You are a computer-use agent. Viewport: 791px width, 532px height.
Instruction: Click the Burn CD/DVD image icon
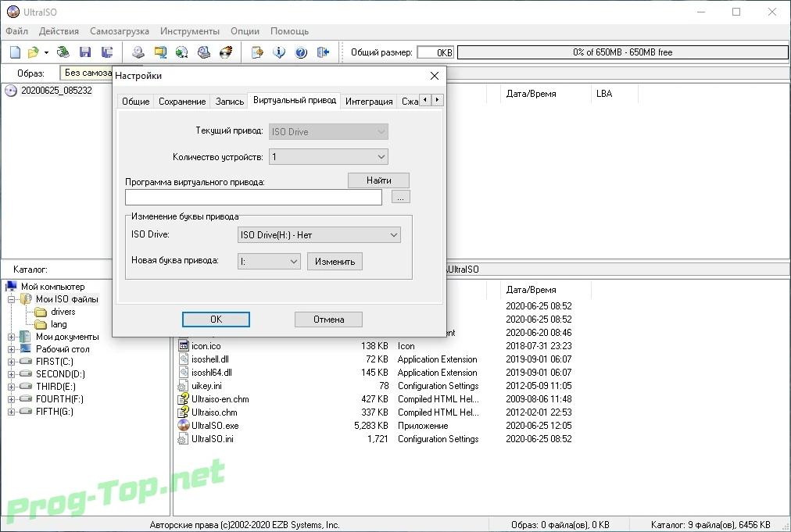click(226, 52)
